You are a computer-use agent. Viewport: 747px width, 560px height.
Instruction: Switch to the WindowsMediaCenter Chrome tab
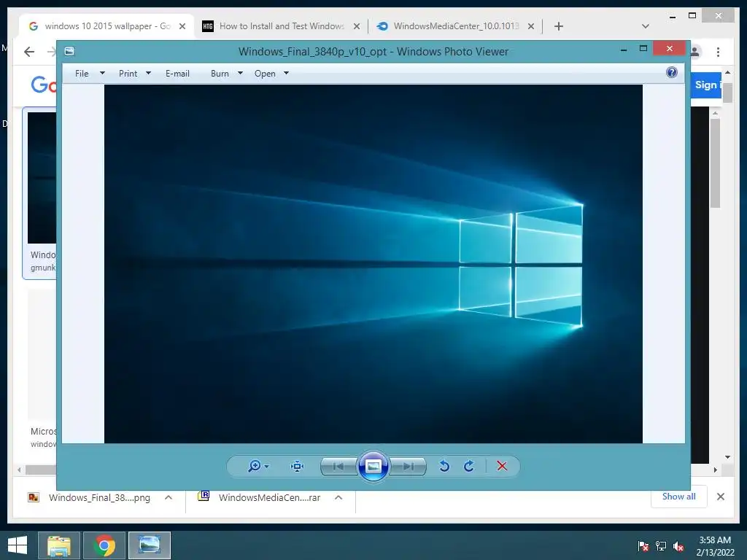[455, 26]
